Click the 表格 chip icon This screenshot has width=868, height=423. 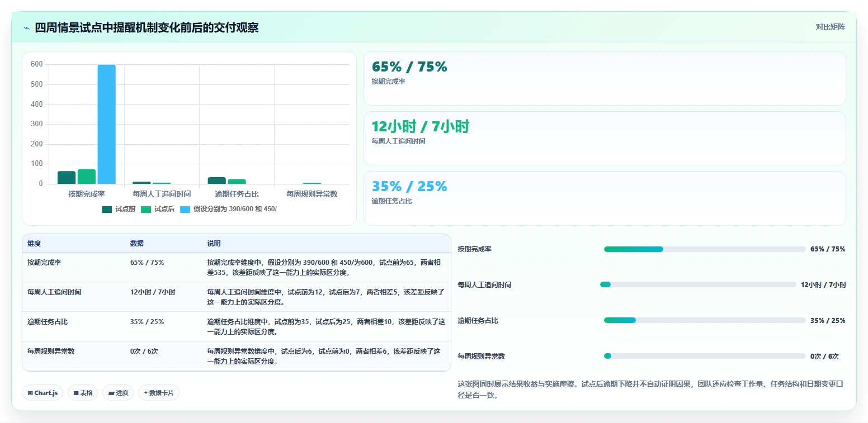[76, 393]
